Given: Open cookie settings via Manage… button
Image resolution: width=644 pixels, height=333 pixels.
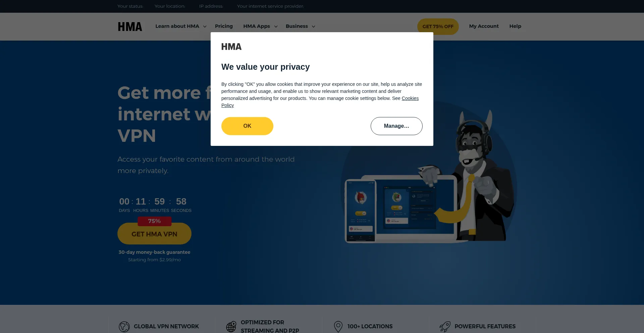Looking at the screenshot, I should (396, 126).
